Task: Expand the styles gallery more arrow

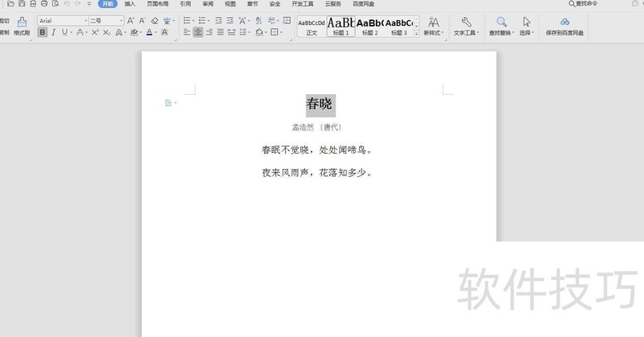Action: point(416,34)
